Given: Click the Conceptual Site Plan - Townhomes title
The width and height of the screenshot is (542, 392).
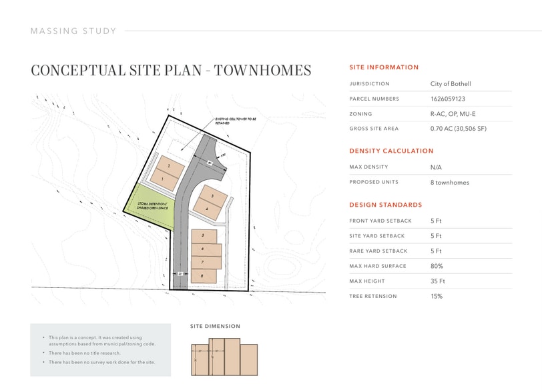Looking at the screenshot, I should pyautogui.click(x=171, y=71).
